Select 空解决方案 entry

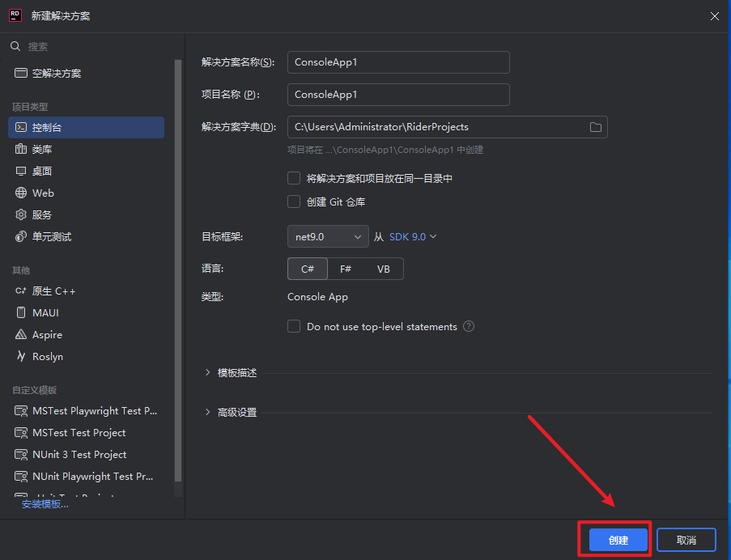tap(87, 73)
